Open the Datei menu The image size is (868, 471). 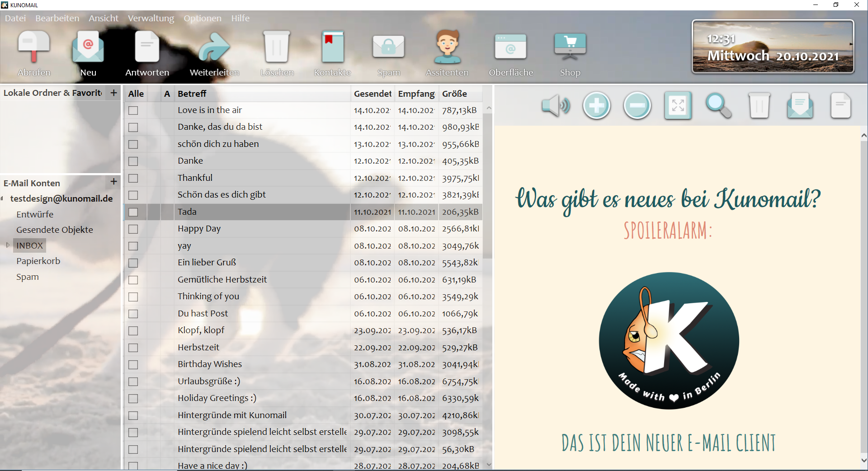click(15, 18)
